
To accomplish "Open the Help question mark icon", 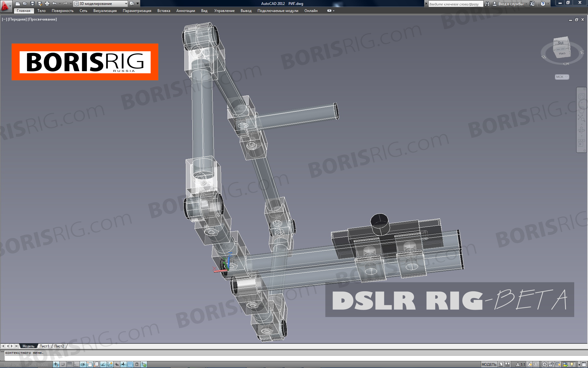I will (543, 4).
